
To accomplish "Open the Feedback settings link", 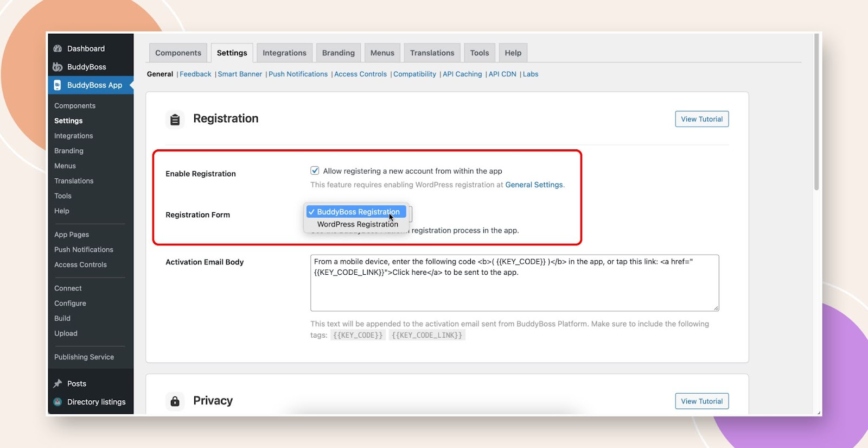I will (195, 74).
